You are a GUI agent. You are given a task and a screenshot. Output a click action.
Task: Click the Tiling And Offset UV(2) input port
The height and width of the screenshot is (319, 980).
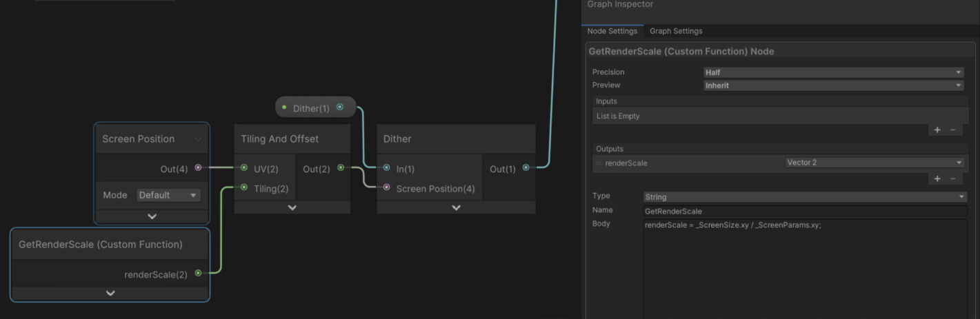(244, 167)
